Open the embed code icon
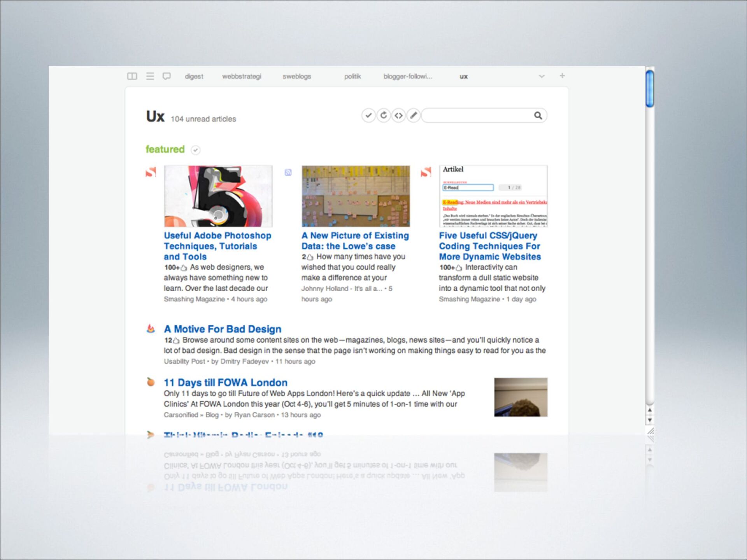747x560 pixels. pyautogui.click(x=398, y=115)
